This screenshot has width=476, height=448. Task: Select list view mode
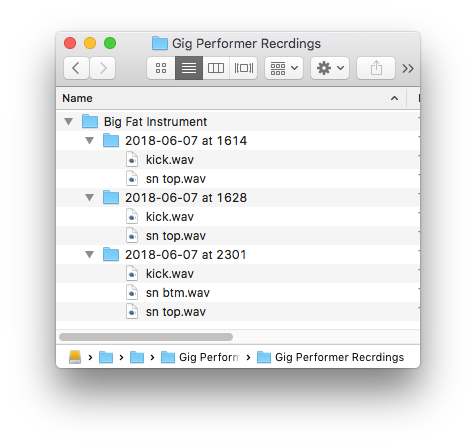pyautogui.click(x=189, y=68)
